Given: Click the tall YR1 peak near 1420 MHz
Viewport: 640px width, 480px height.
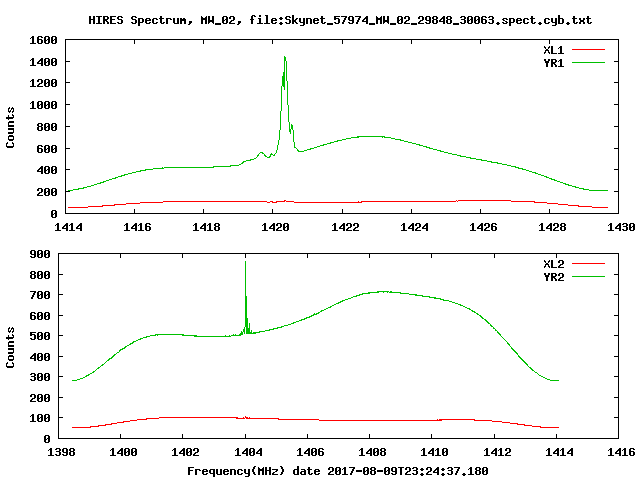Looking at the screenshot, I should point(285,60).
